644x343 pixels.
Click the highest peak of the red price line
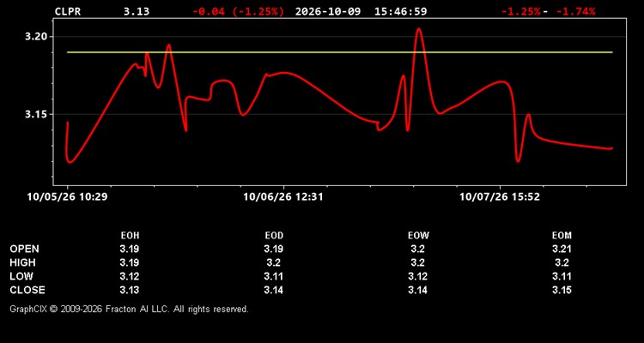[x=418, y=28]
